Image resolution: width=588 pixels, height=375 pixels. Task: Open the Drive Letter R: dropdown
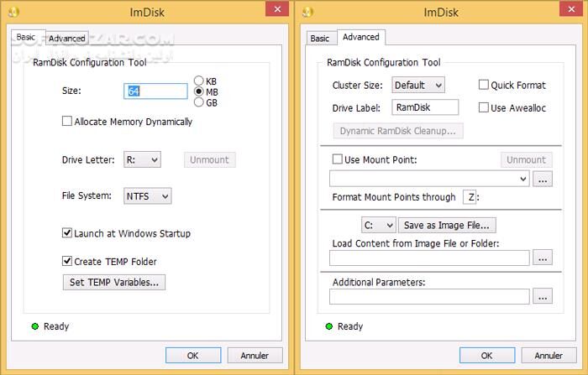tap(142, 159)
